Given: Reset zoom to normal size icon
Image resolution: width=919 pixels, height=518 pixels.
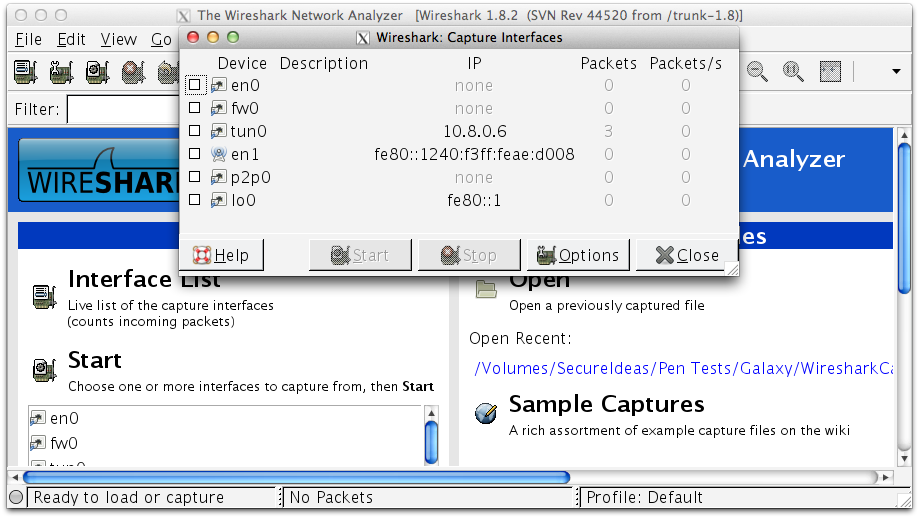Looking at the screenshot, I should point(793,71).
